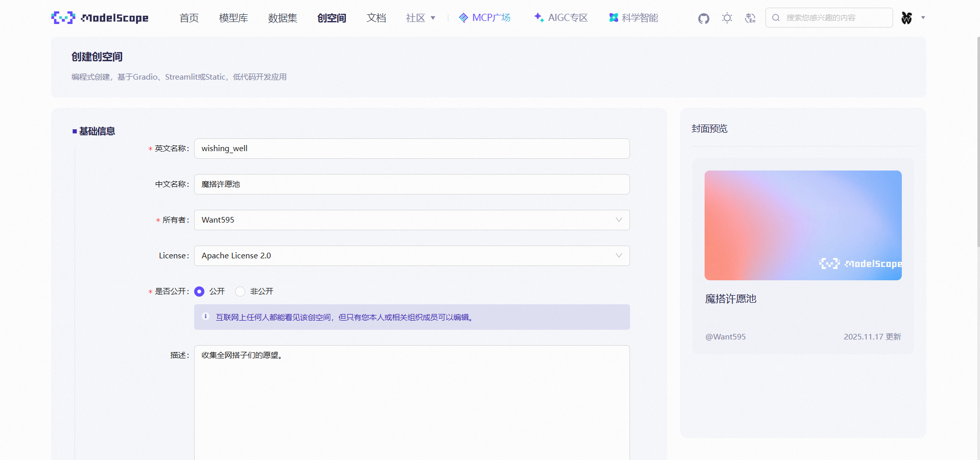Click the cover preview gradient thumbnail
Image resolution: width=980 pixels, height=460 pixels.
click(x=803, y=225)
